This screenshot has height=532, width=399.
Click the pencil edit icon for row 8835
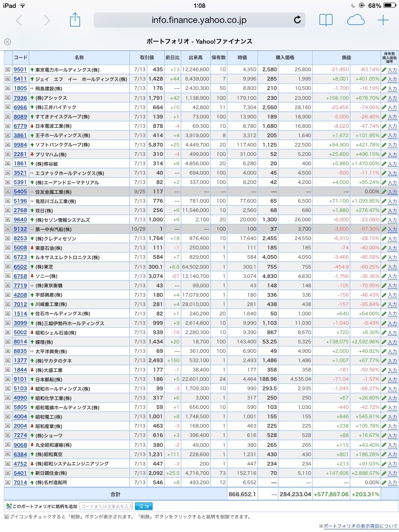click(x=384, y=351)
